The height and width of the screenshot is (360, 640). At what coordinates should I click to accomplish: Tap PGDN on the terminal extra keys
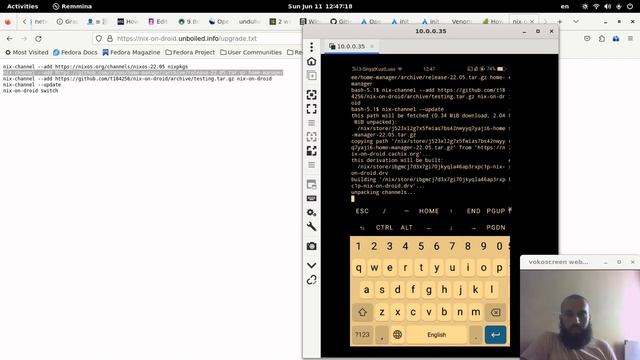pos(496,228)
